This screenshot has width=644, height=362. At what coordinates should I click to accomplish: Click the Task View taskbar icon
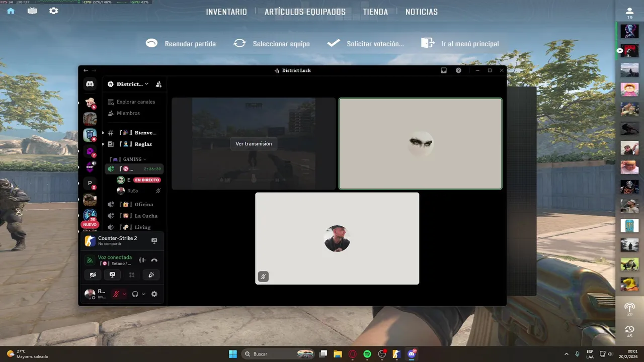(x=324, y=354)
